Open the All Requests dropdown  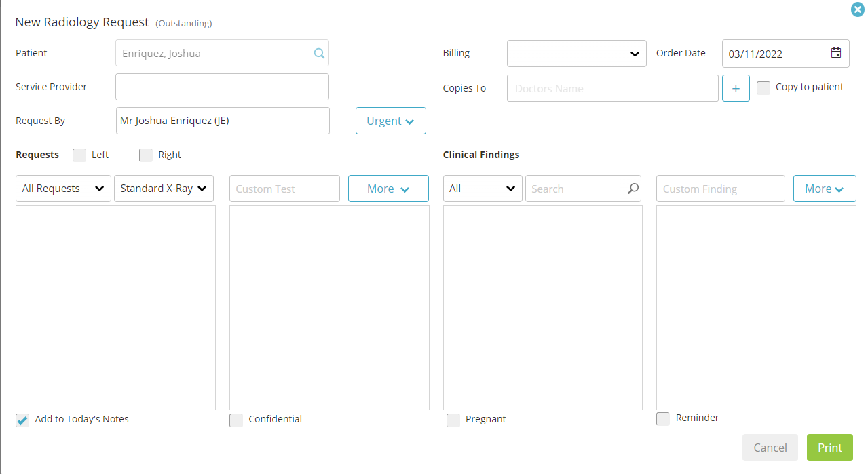point(64,189)
